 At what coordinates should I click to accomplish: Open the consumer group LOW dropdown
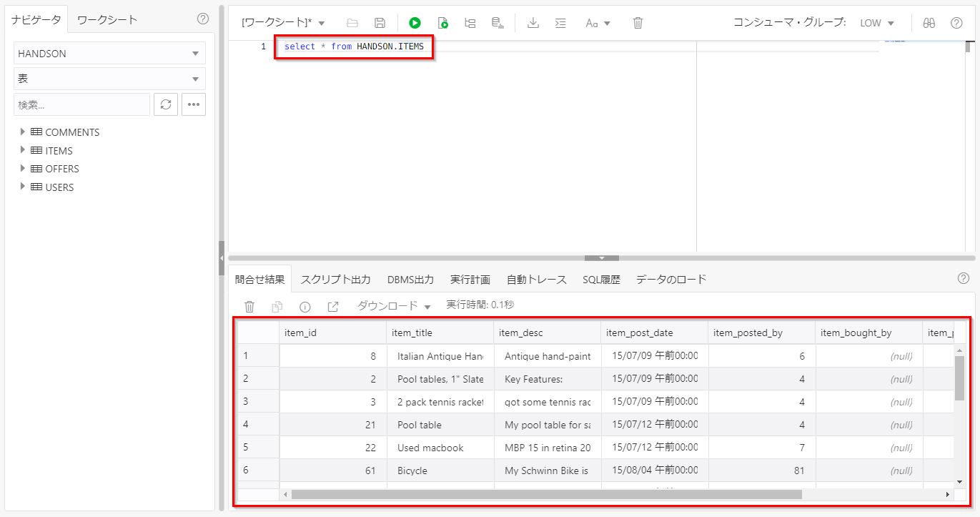(877, 23)
